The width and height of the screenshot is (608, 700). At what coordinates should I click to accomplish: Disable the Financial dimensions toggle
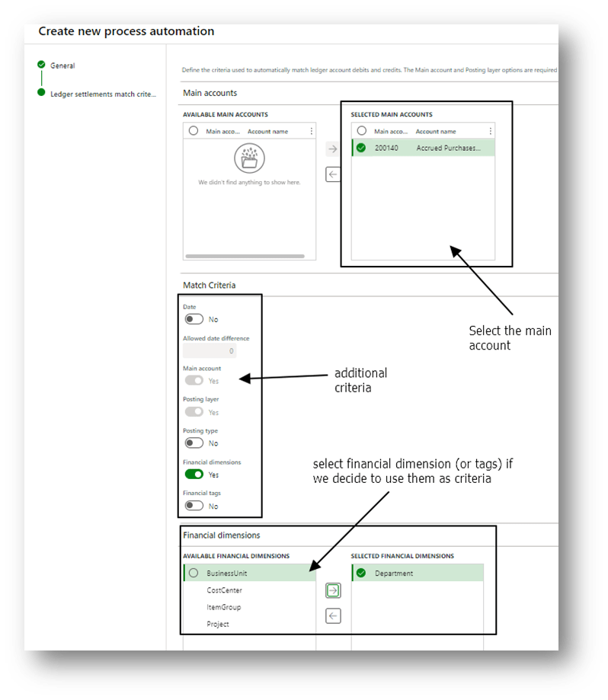point(194,475)
